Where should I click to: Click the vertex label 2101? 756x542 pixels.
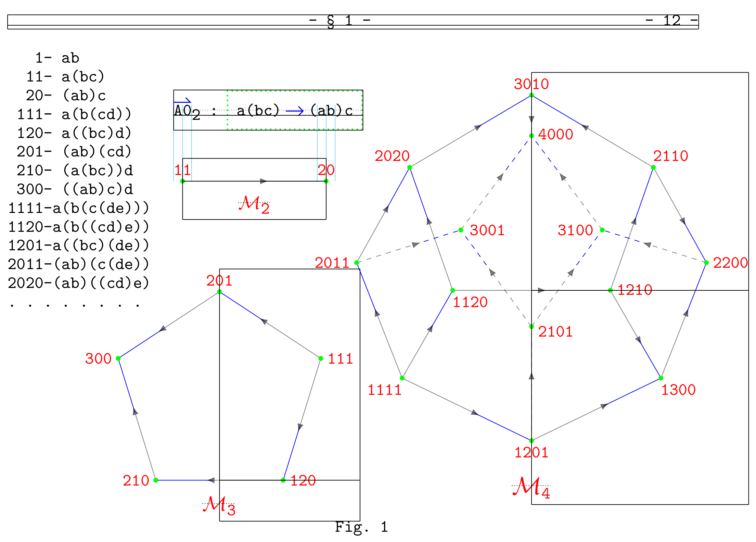(555, 332)
